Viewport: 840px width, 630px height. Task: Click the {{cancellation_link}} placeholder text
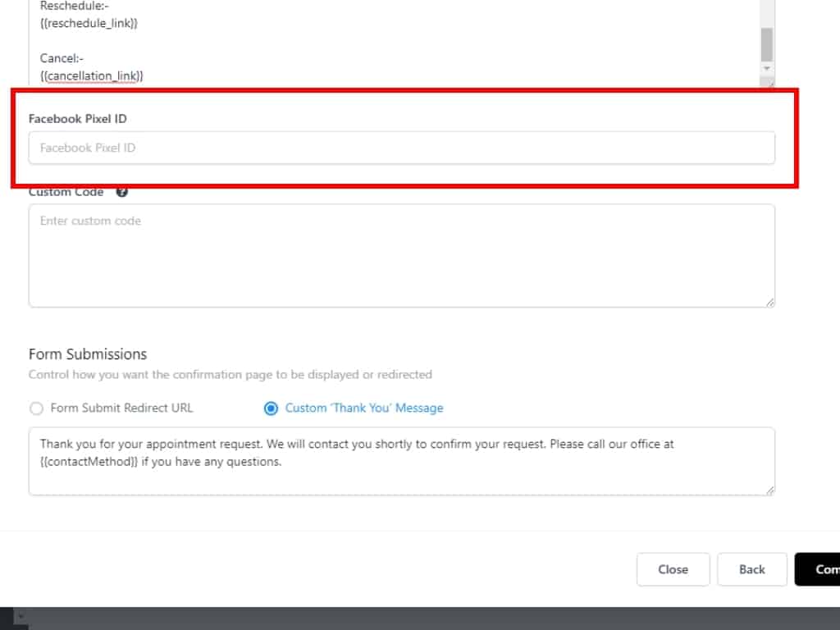tap(91, 75)
